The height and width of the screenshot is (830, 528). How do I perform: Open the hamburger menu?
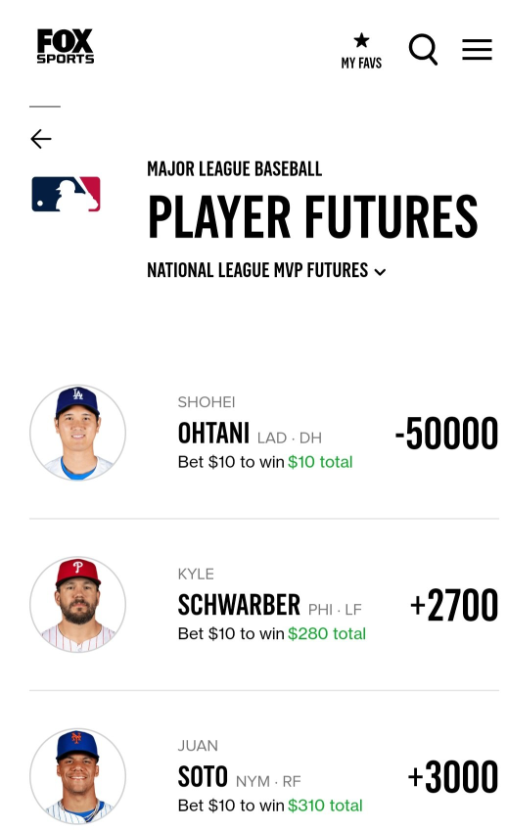click(x=477, y=49)
